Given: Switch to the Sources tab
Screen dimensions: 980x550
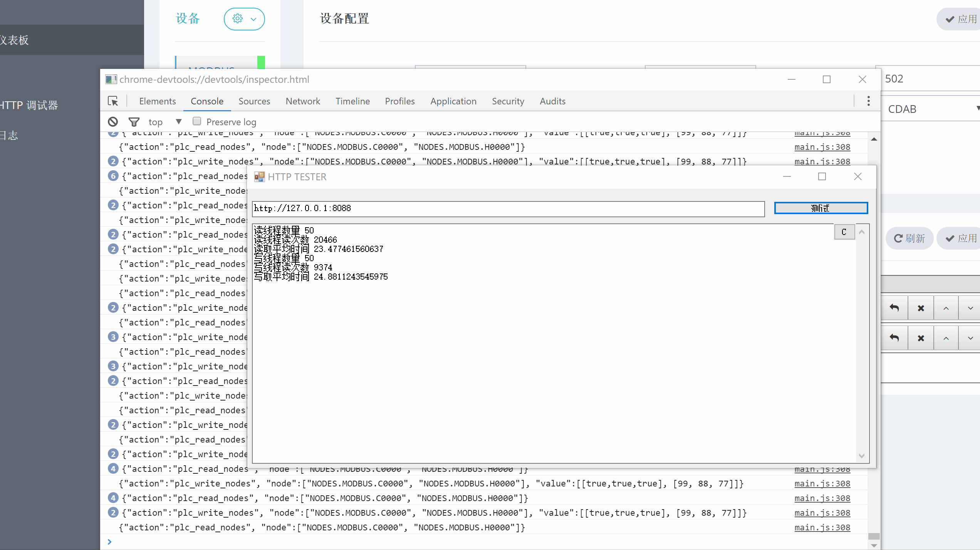Looking at the screenshot, I should (254, 101).
